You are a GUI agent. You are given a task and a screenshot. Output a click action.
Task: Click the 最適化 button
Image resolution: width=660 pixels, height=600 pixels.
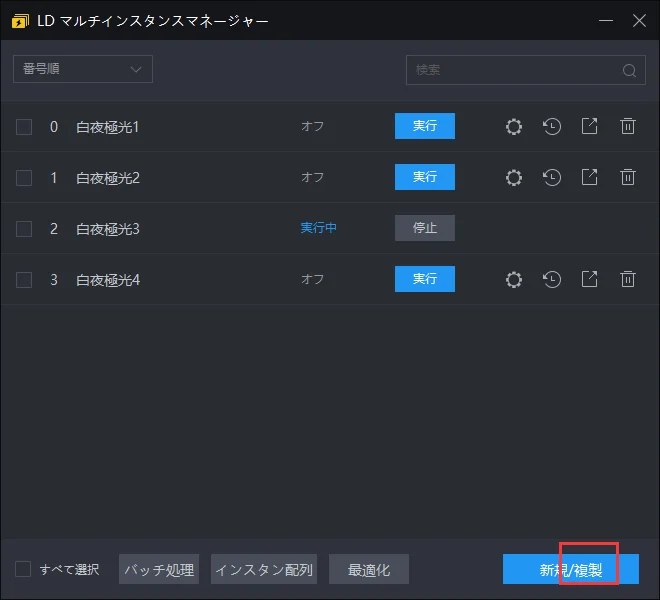[x=369, y=569]
